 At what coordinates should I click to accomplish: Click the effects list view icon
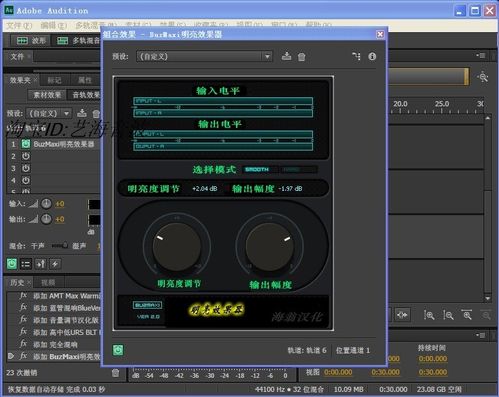point(26,264)
